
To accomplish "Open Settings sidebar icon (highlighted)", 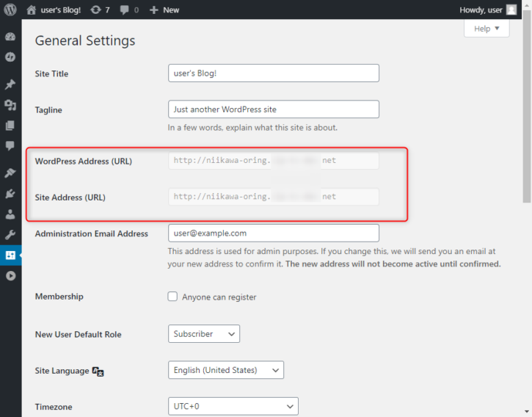I will point(10,255).
